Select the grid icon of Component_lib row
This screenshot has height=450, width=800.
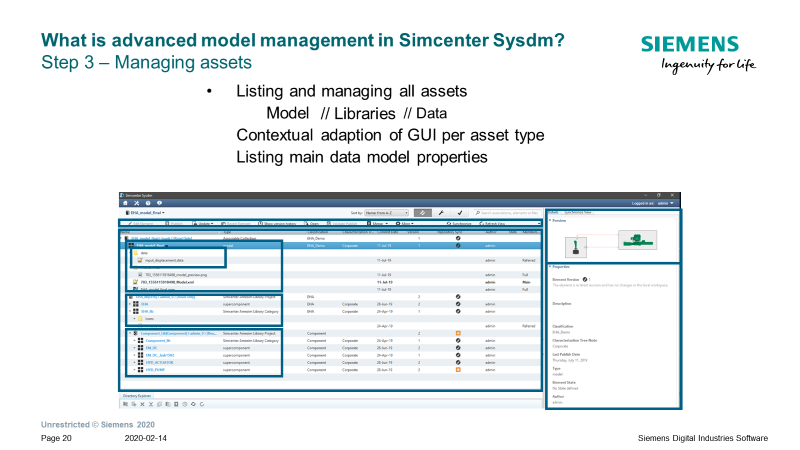(140, 340)
